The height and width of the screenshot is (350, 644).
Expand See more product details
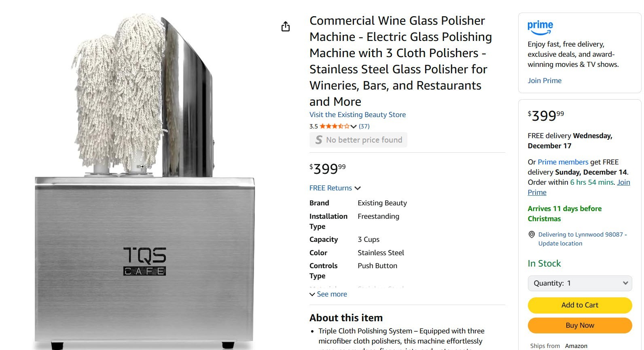tap(328, 294)
